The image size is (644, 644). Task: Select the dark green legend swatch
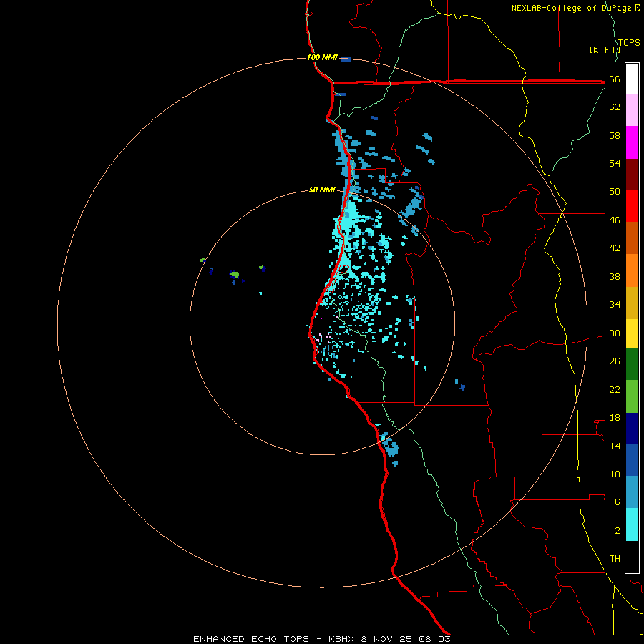tap(632, 364)
